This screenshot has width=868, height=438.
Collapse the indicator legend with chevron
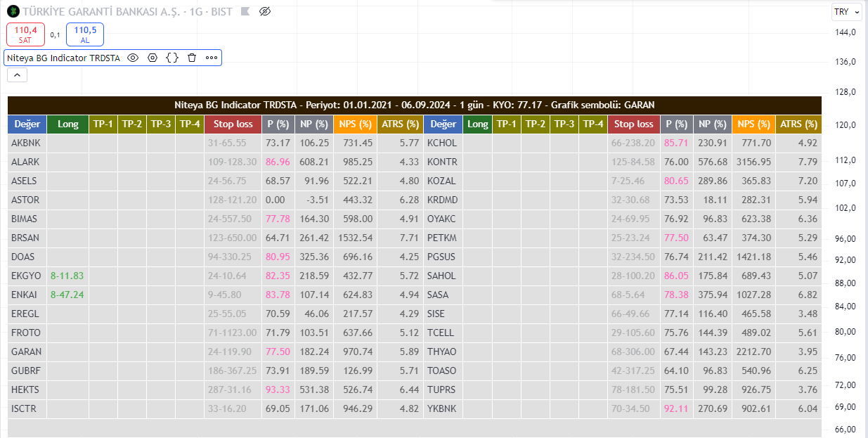[x=17, y=75]
